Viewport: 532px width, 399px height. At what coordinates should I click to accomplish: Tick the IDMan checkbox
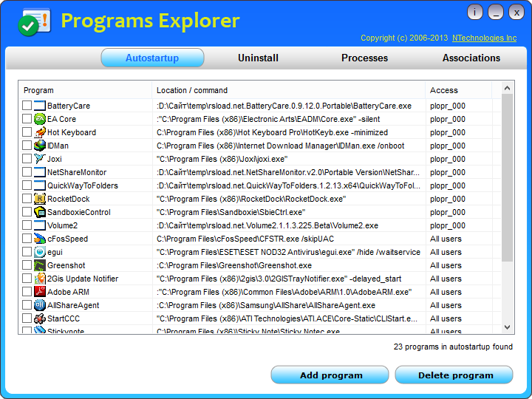coord(27,146)
